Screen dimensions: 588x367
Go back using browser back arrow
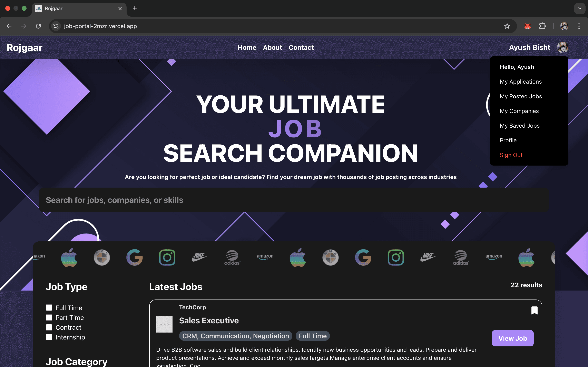(x=9, y=26)
